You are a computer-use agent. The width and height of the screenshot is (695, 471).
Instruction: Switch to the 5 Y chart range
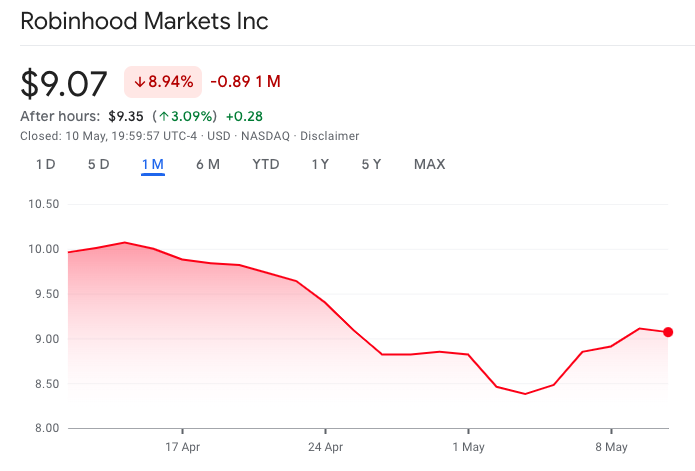pyautogui.click(x=371, y=164)
